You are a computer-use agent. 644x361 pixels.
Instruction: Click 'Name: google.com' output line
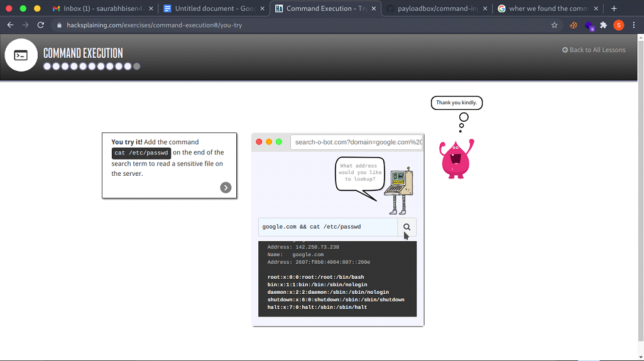coord(295,254)
